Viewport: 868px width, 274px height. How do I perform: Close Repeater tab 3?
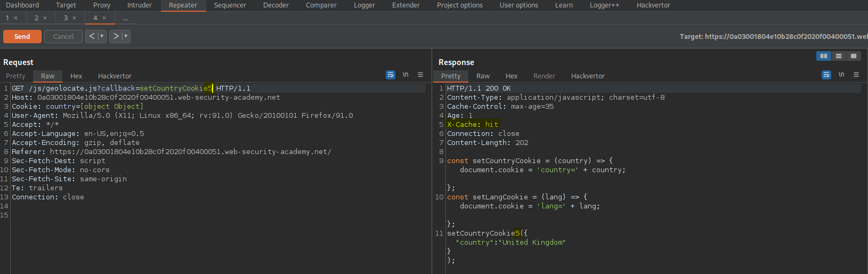tap(74, 18)
